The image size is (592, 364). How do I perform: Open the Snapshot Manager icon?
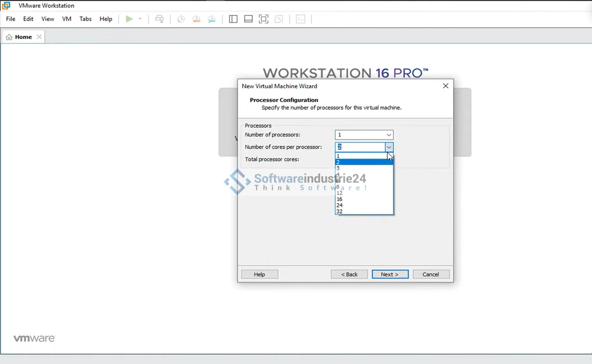212,19
